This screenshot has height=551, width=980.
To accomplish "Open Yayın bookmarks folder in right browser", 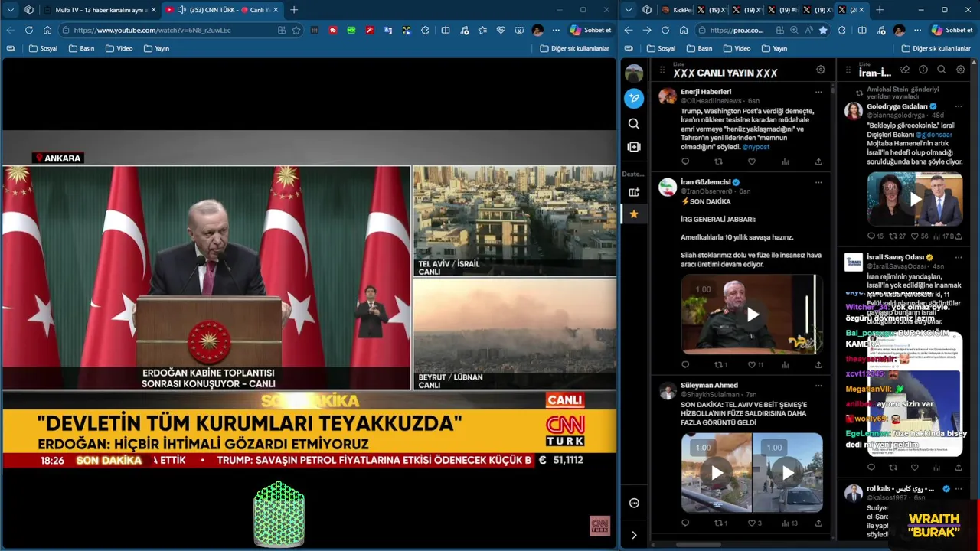I will click(x=774, y=48).
